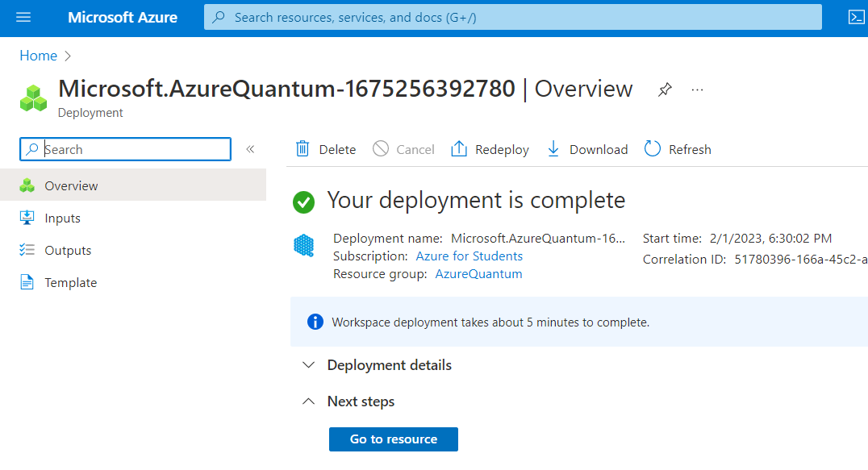Viewport: 868px width, 470px height.
Task: Click the info icon in banner
Action: 315,322
